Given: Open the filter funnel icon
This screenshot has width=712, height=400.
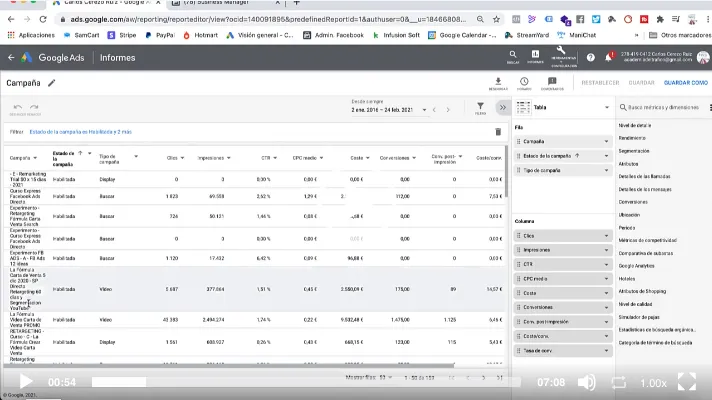Looking at the screenshot, I should [480, 108].
